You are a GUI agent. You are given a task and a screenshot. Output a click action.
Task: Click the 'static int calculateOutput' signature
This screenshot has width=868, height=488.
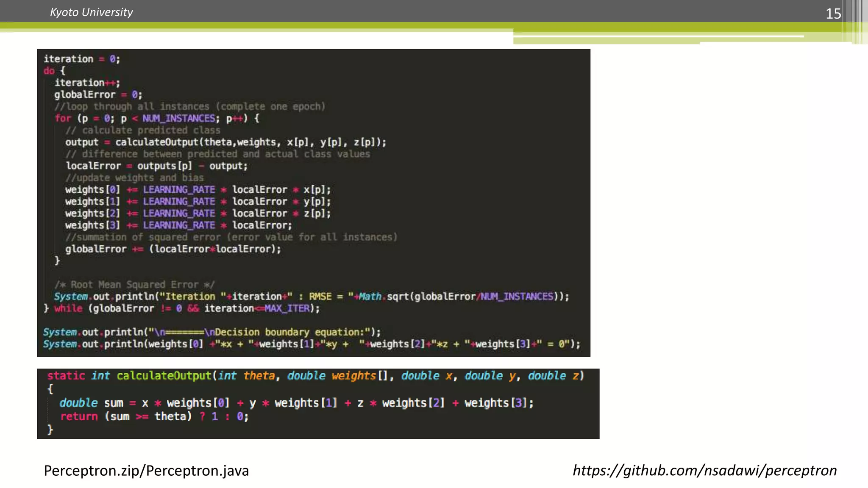click(316, 376)
